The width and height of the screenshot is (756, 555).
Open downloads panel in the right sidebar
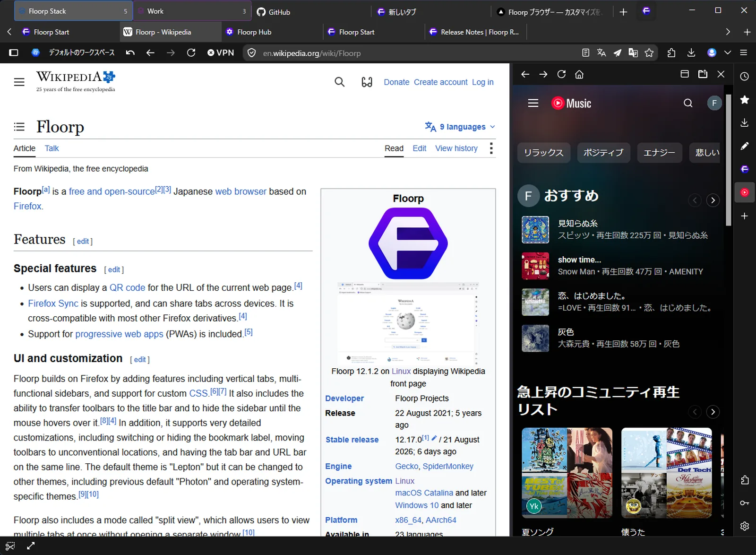coord(745,122)
